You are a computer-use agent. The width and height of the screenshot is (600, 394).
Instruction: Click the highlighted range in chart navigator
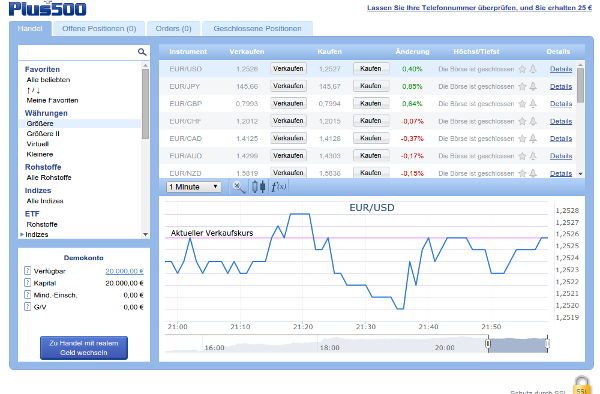coord(518,345)
